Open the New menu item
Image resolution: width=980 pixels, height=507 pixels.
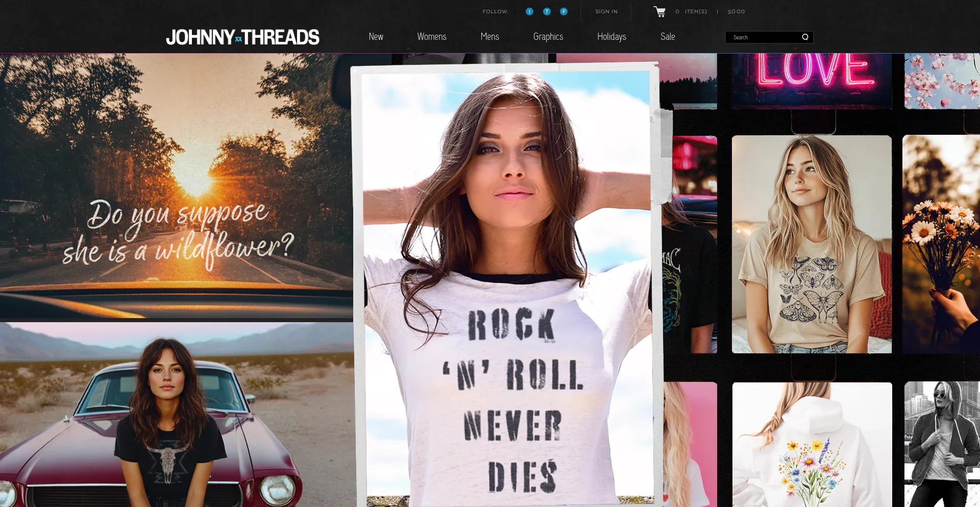[x=376, y=37]
